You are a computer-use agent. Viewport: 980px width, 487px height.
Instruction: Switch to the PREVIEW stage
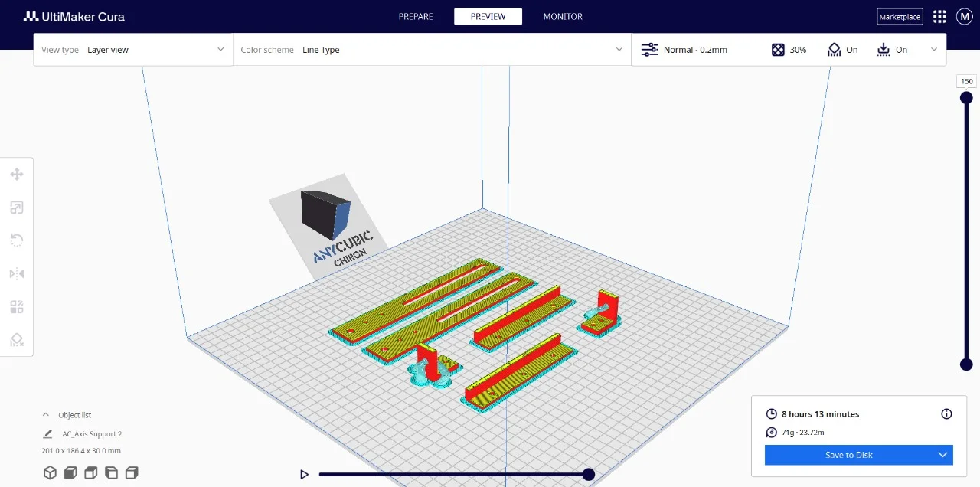[x=488, y=16]
